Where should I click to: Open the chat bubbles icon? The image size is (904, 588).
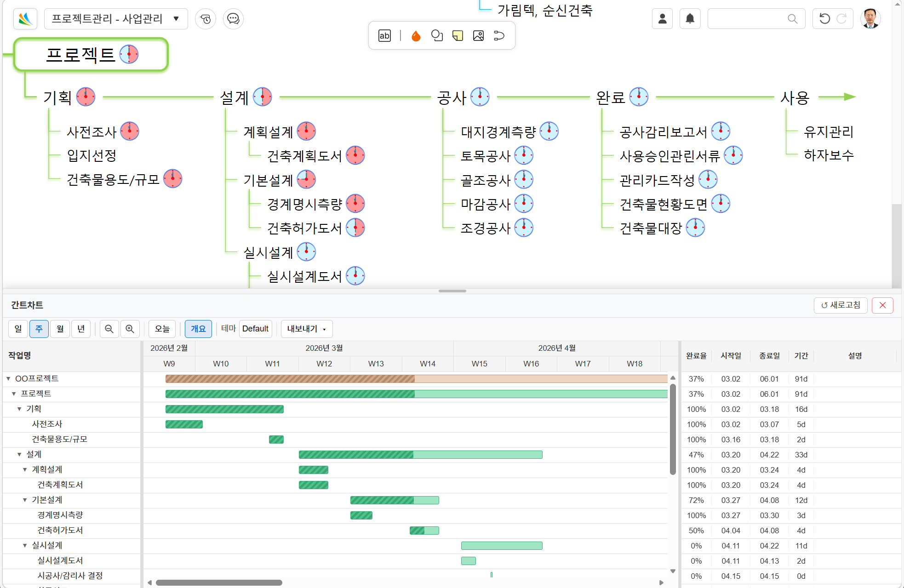(233, 19)
